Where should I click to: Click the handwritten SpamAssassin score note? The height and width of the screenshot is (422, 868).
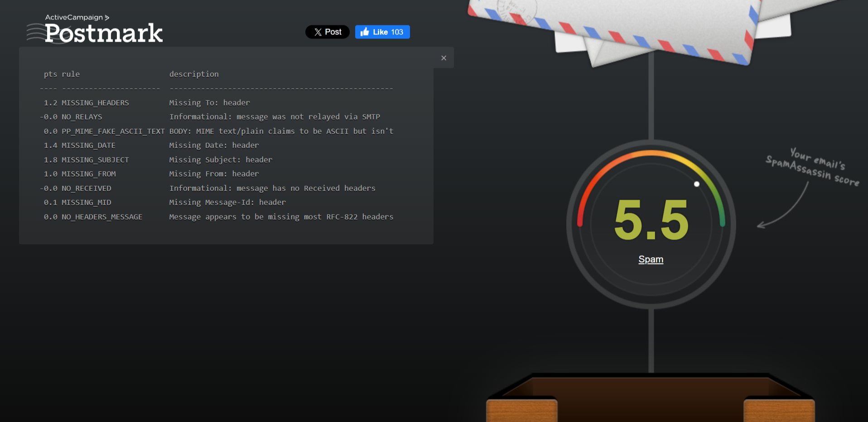[813, 168]
